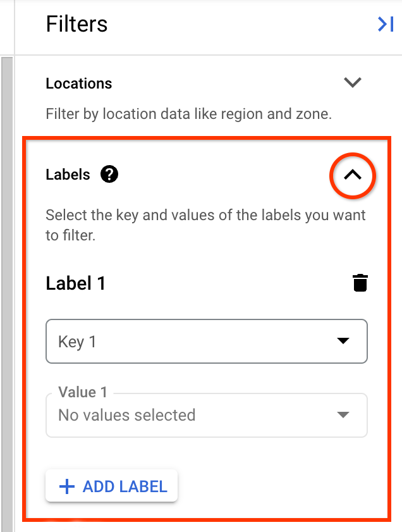The width and height of the screenshot is (402, 532).
Task: Open Labels help via the circled question mark
Action: (x=109, y=175)
